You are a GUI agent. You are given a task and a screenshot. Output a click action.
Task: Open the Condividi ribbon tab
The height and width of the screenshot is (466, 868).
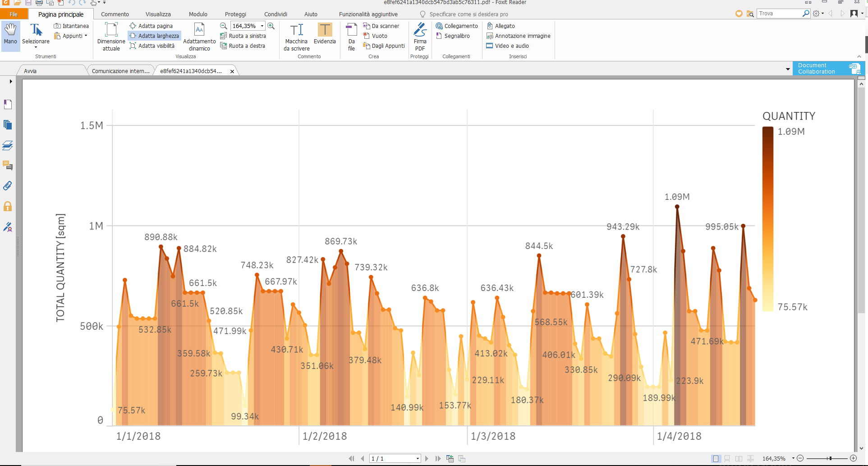click(276, 14)
